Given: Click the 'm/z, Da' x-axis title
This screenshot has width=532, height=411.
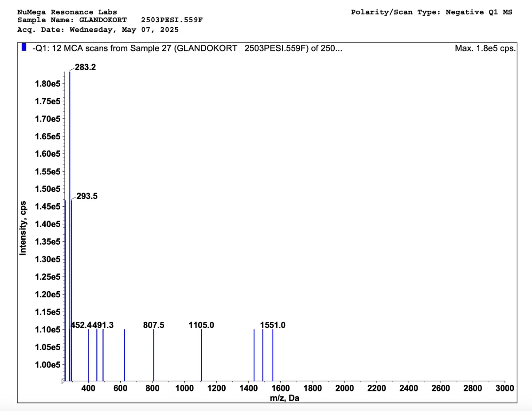Looking at the screenshot, I should pos(285,398).
